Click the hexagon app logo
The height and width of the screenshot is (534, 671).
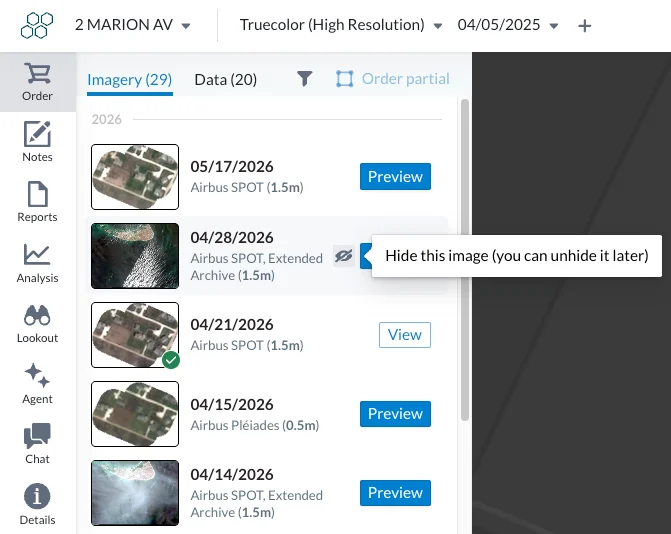tap(37, 25)
